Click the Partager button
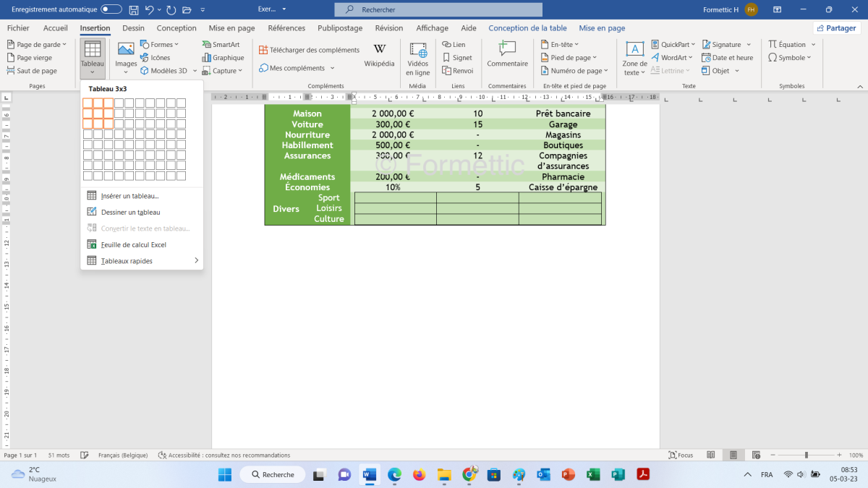Screen dimensions: 868x488 pos(837,28)
